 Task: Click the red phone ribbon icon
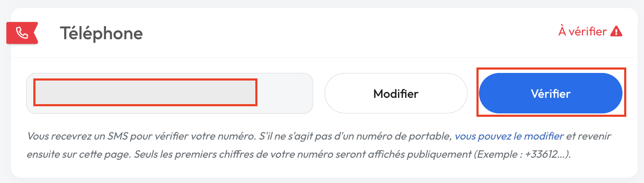pyautogui.click(x=22, y=33)
